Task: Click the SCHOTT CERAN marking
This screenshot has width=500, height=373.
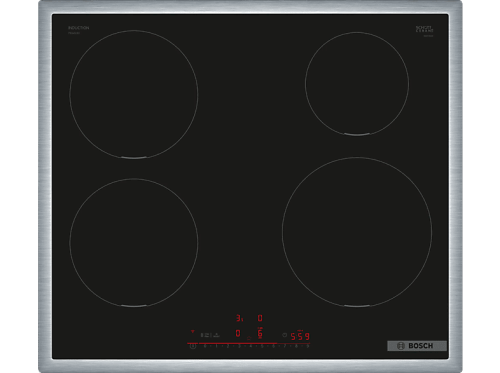Action: click(x=424, y=29)
